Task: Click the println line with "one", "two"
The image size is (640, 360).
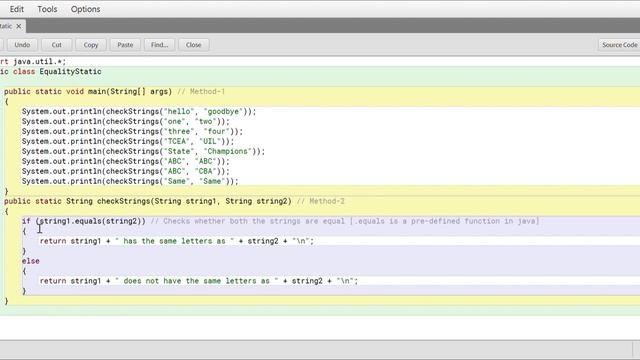Action: 126,122
